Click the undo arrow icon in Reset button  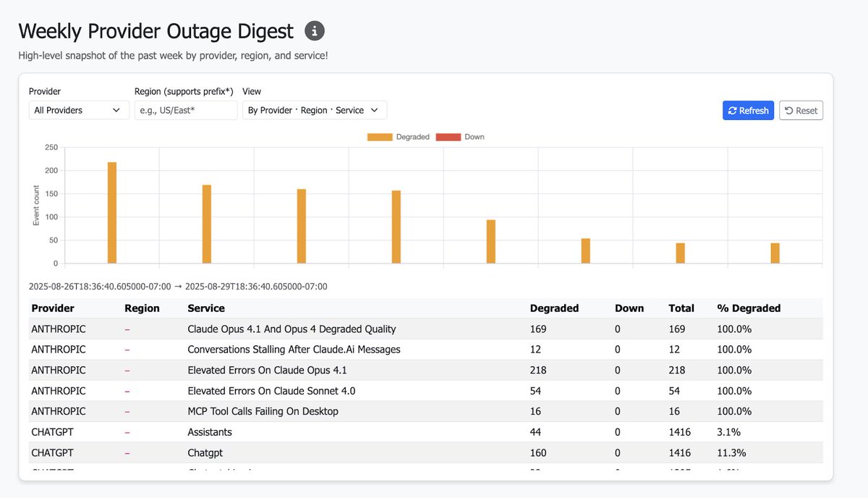pos(789,111)
